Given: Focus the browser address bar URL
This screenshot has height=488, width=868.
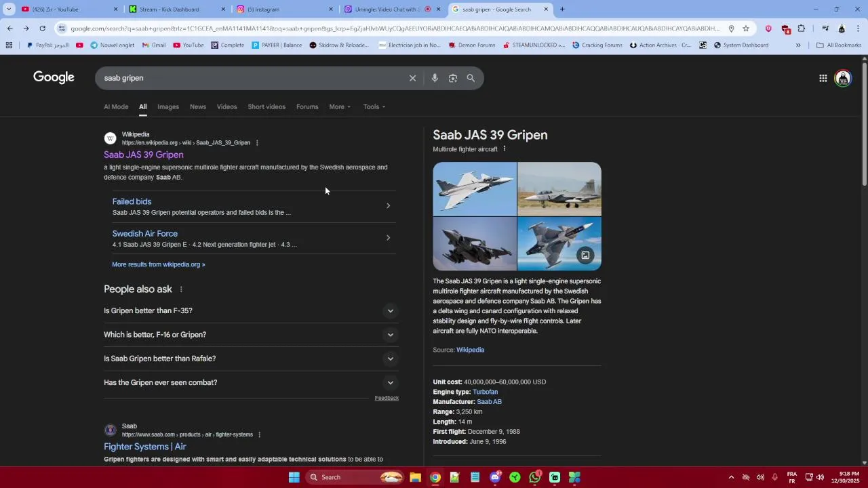Looking at the screenshot, I should coord(395,28).
